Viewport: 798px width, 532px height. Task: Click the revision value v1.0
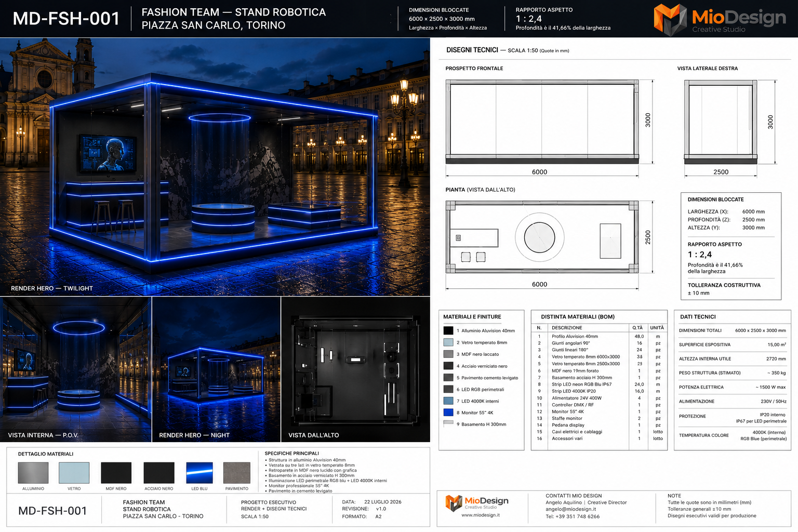point(381,509)
